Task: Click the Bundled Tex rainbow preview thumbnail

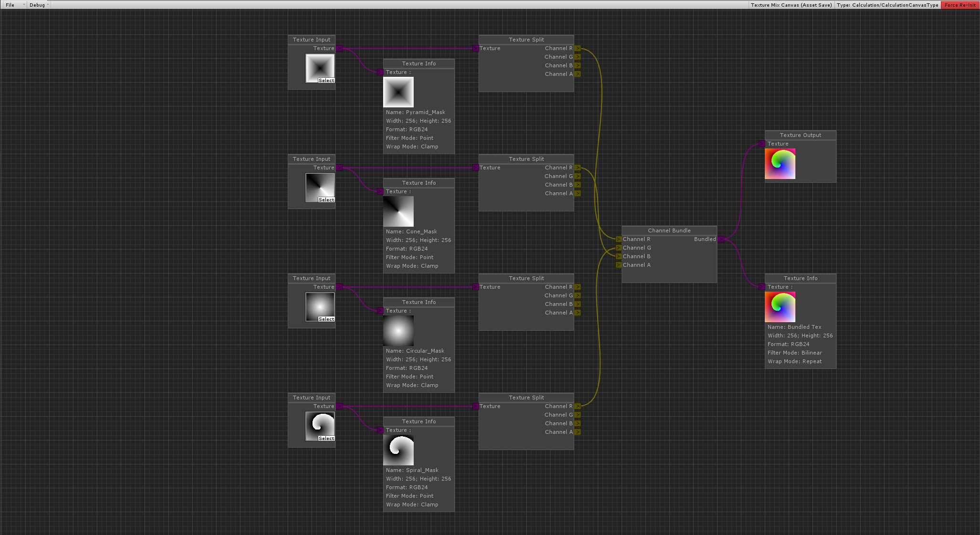Action: click(x=780, y=307)
